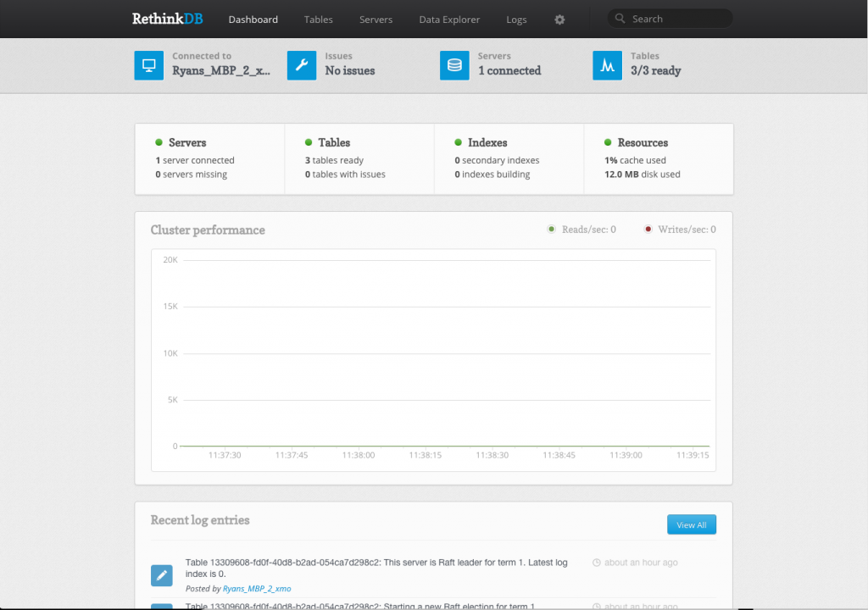Click the green Tables status dot

pyautogui.click(x=309, y=142)
